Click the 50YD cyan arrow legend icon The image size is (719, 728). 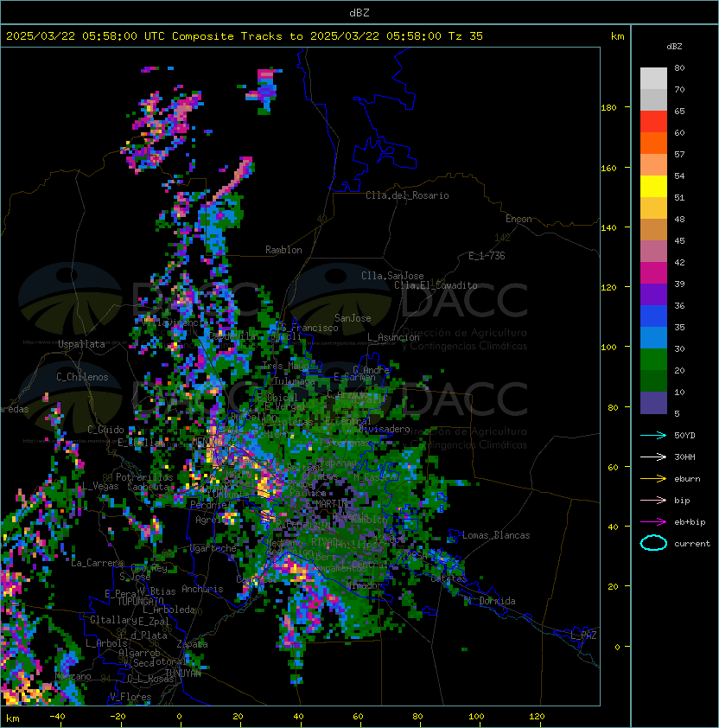click(x=653, y=435)
